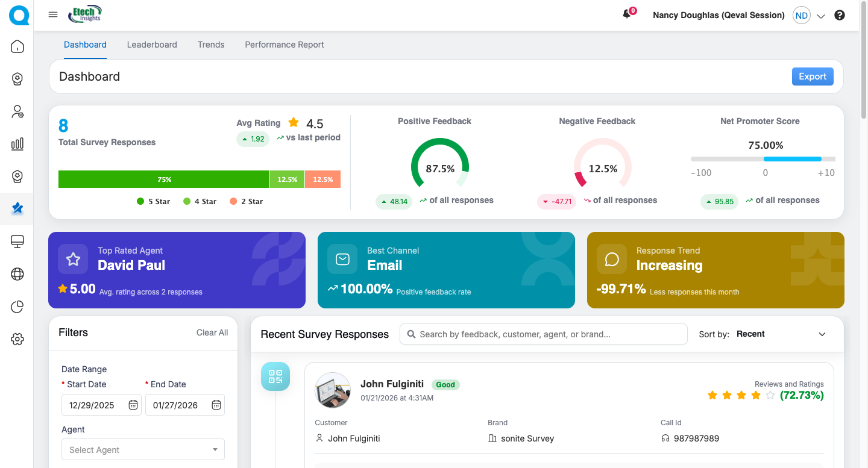This screenshot has height=468, width=868.
Task: Expand the Select Agent dropdown
Action: click(143, 450)
